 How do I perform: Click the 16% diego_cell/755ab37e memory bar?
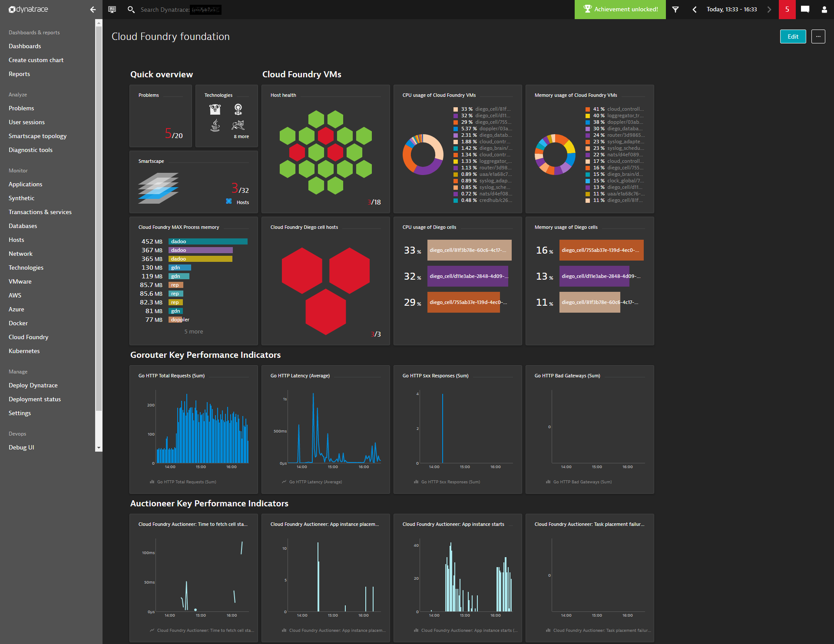pyautogui.click(x=602, y=250)
